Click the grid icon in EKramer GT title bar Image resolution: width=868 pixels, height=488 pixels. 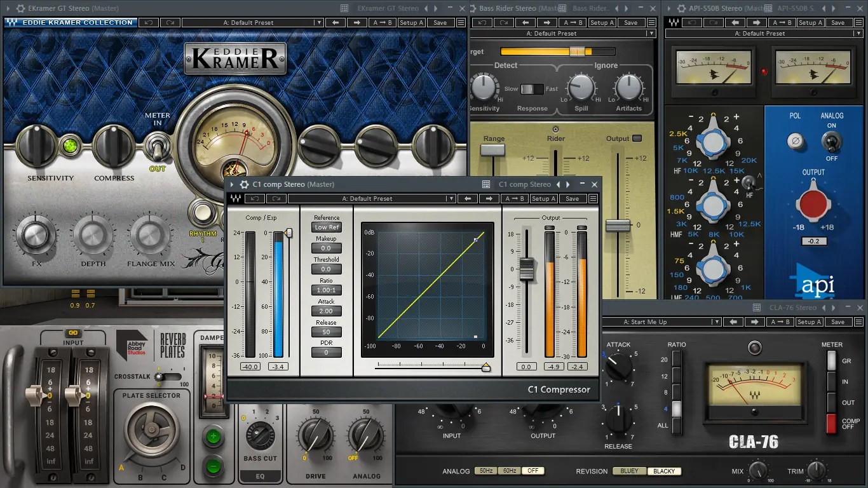[344, 8]
